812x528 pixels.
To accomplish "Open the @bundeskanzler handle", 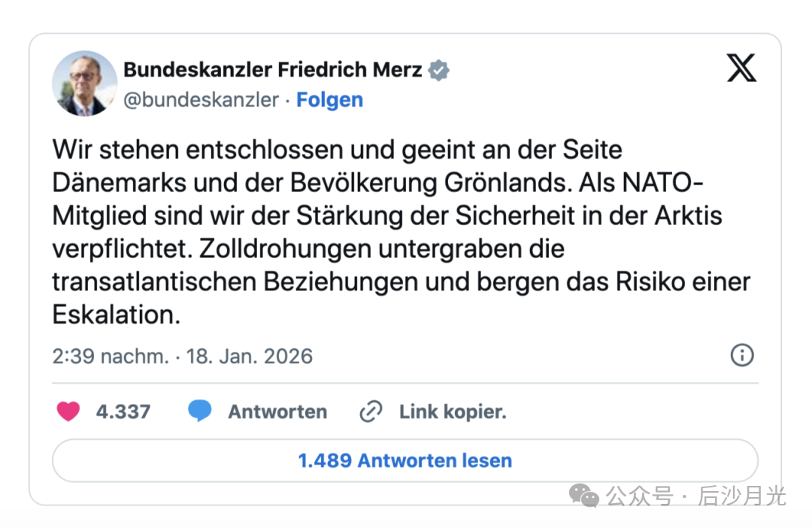I will tap(201, 100).
